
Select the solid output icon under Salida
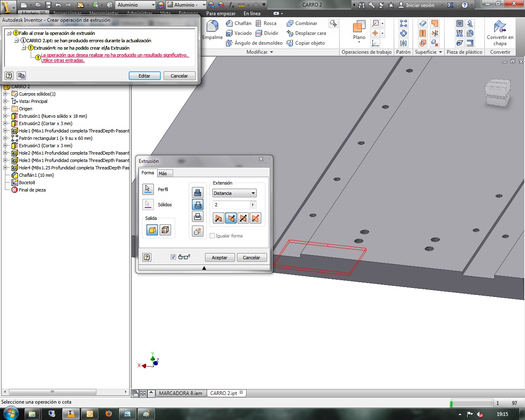[152, 230]
